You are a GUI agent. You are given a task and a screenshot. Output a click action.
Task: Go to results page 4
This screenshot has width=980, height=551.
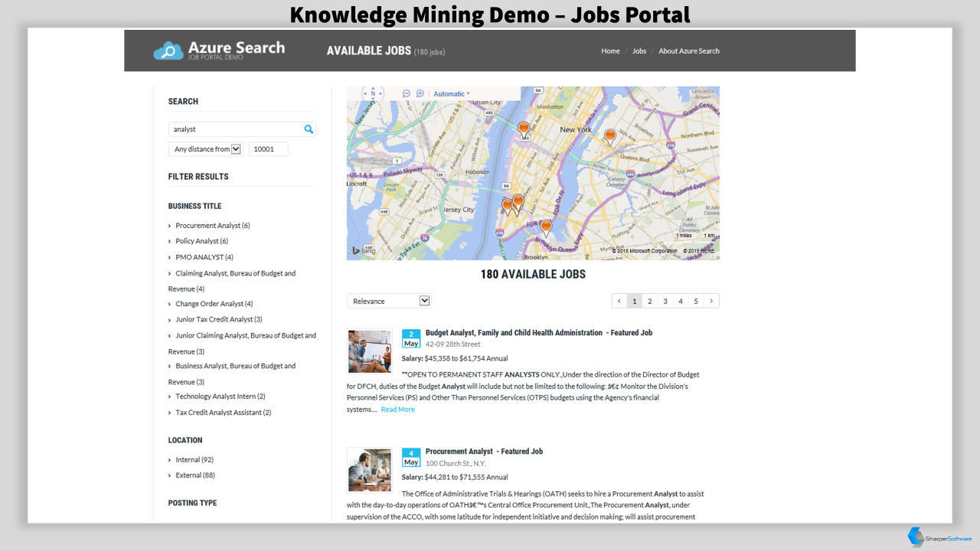point(681,301)
